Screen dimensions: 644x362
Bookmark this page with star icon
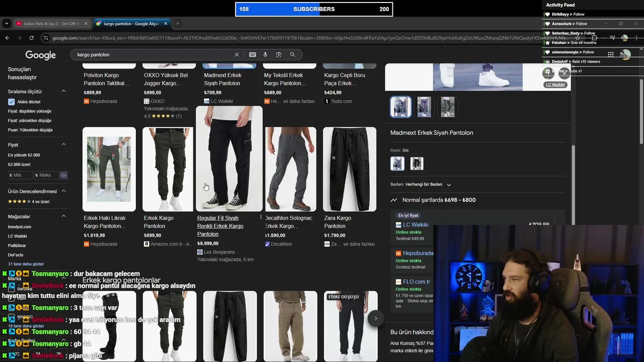577,38
